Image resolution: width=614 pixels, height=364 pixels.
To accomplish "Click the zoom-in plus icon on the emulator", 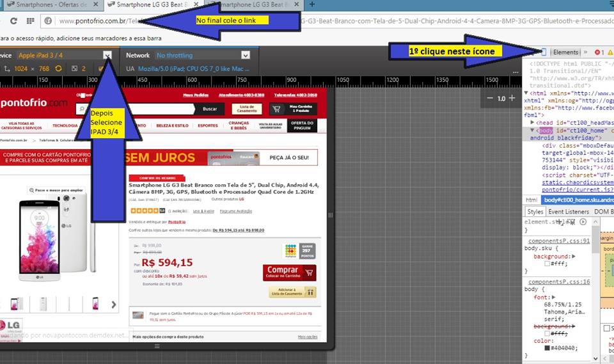I will pyautogui.click(x=512, y=98).
